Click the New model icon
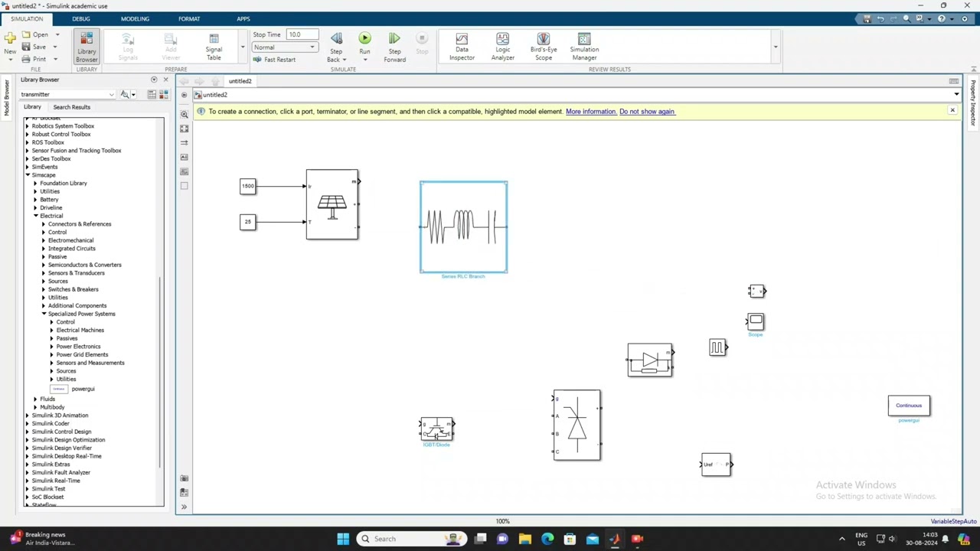Image resolution: width=980 pixels, height=551 pixels. coord(10,37)
